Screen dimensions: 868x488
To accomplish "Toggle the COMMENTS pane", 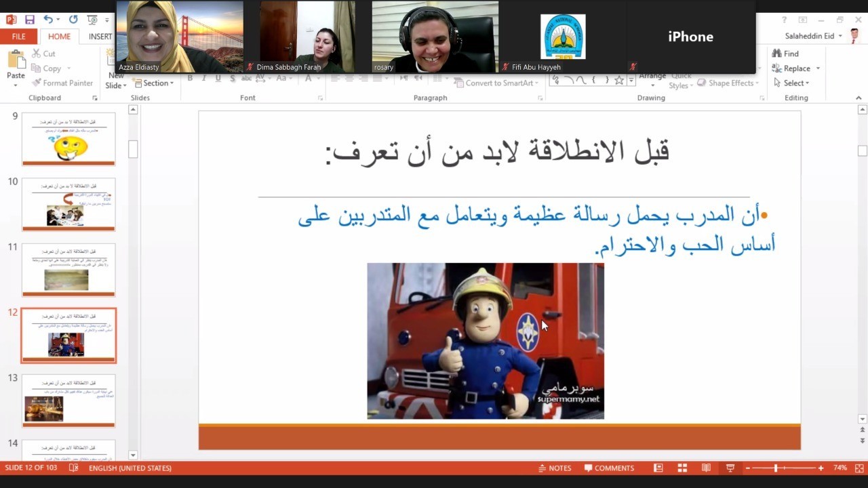I will [x=609, y=468].
